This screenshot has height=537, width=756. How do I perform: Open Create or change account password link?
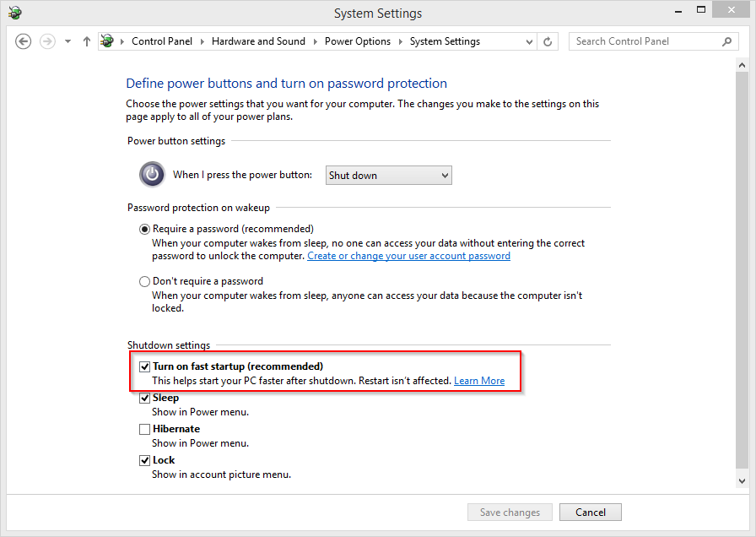click(409, 256)
